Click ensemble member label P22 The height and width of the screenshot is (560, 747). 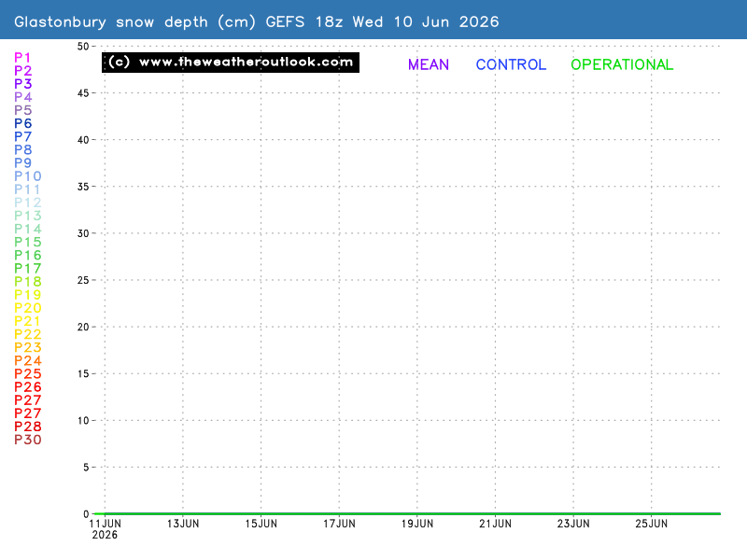(28, 334)
